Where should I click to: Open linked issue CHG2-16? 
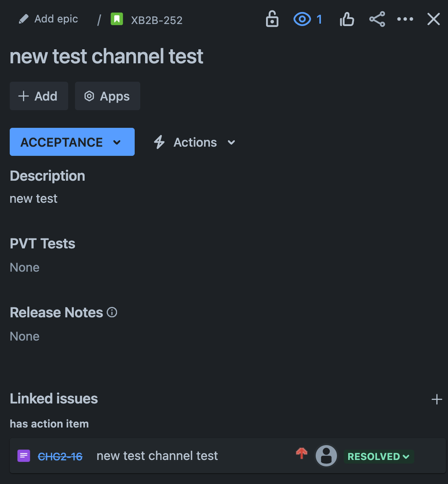(x=60, y=456)
